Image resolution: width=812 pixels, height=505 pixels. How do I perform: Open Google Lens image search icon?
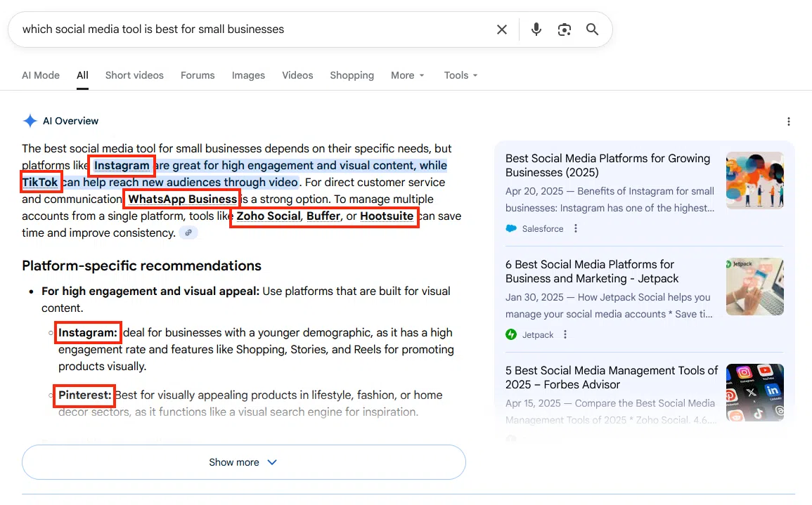coord(565,29)
